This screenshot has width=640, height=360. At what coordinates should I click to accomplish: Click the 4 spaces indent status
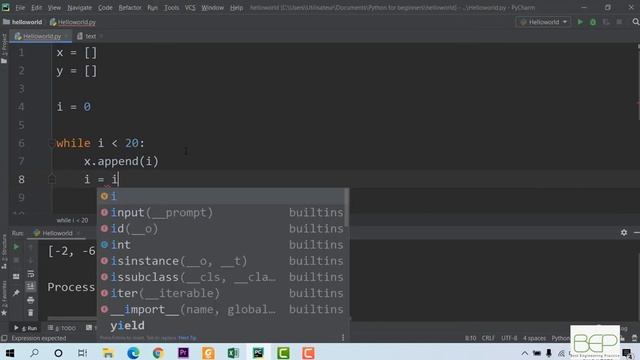coord(534,338)
